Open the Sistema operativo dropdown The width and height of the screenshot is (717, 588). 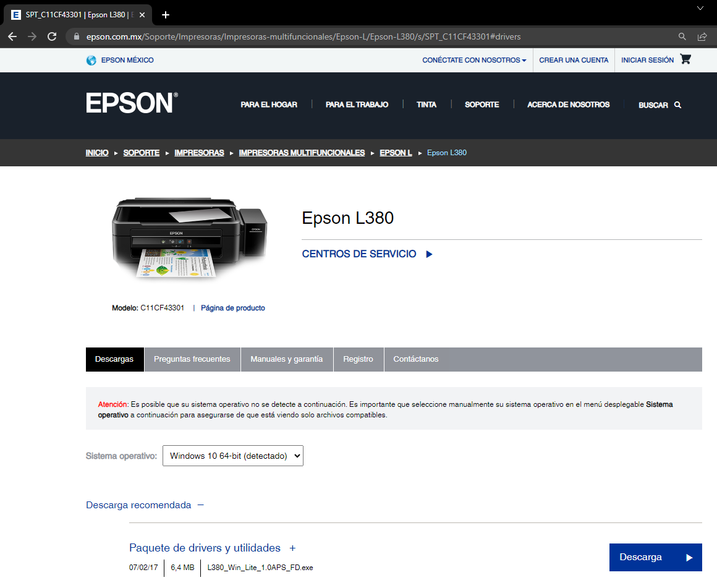coord(233,456)
